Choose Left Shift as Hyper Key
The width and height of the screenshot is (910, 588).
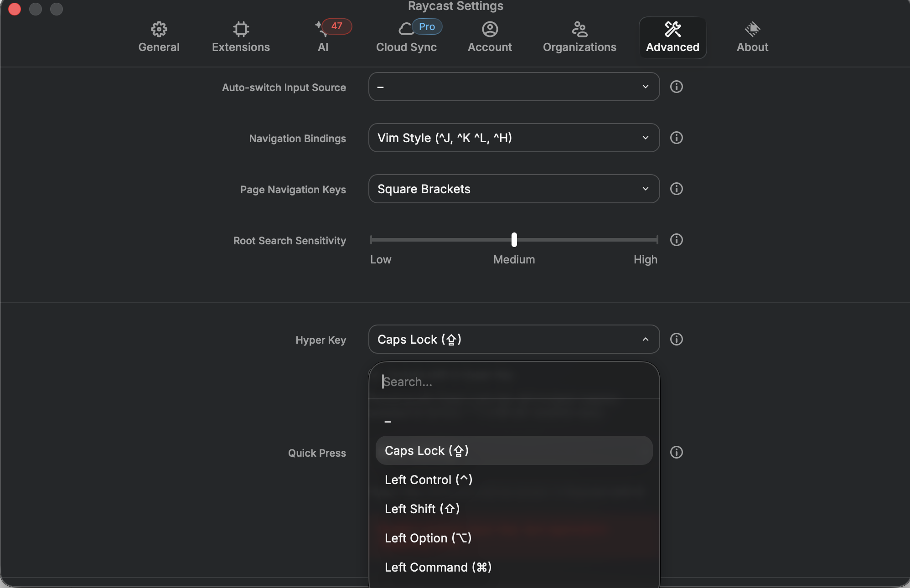pos(514,509)
